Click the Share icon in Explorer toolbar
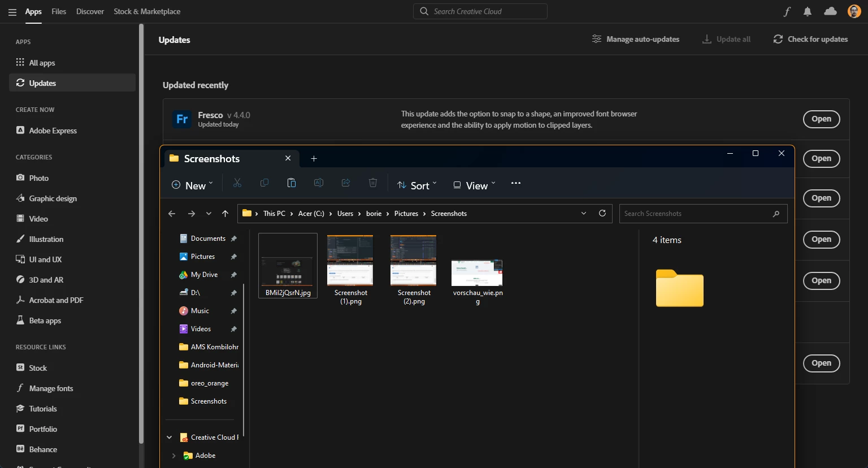868x468 pixels. click(x=346, y=183)
